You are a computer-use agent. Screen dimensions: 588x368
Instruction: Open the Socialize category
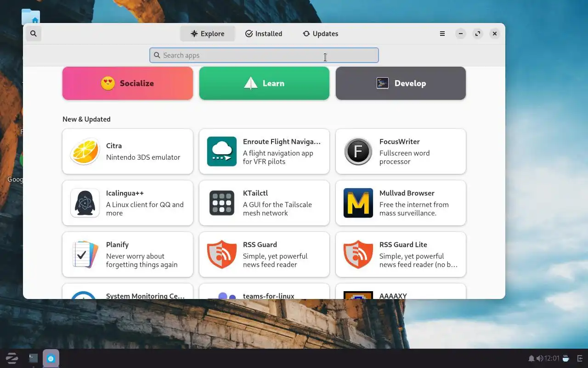[x=128, y=83]
